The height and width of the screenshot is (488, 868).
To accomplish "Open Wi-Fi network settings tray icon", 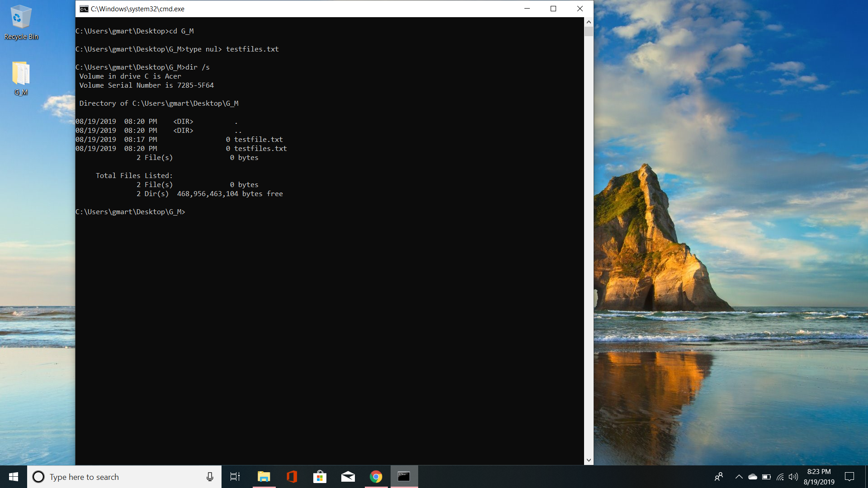I will click(x=780, y=477).
